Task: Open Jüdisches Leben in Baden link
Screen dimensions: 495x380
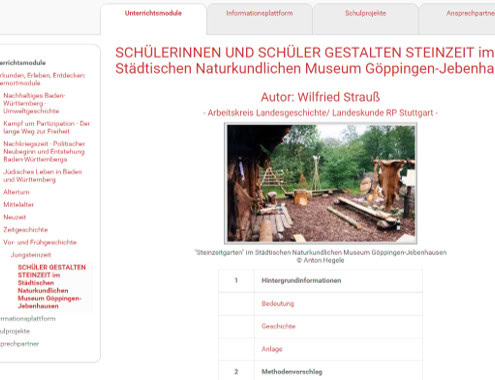Action: (42, 176)
